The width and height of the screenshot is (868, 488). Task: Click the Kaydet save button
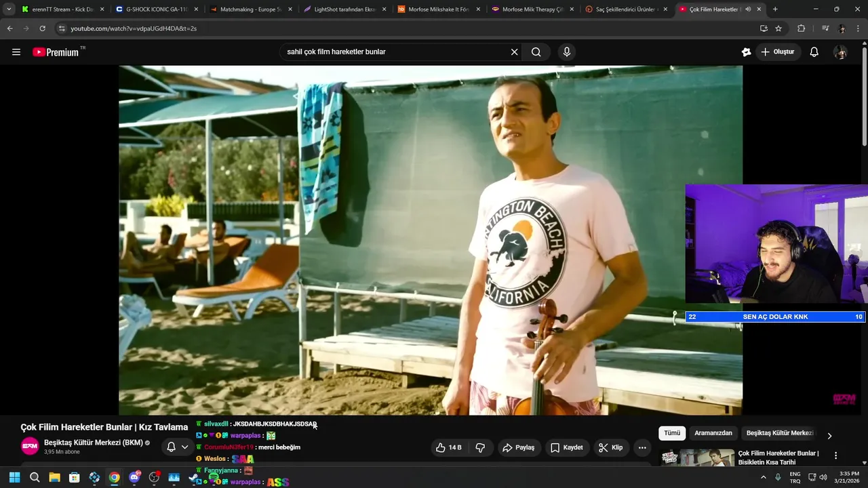(567, 447)
